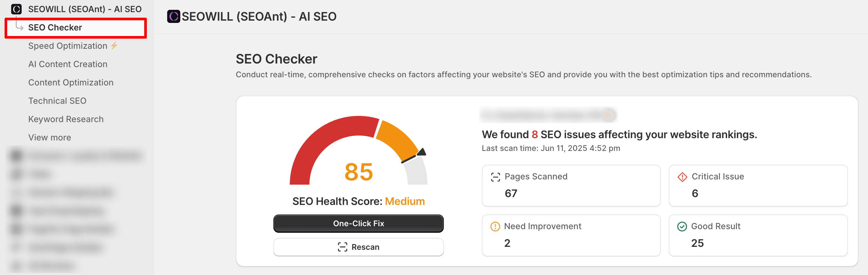Go to Content Optimization section

(x=71, y=82)
